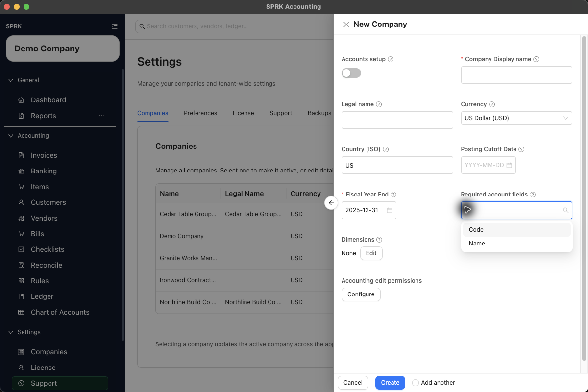
Task: Select the Ironwood Contract... company row
Action: click(x=245, y=280)
